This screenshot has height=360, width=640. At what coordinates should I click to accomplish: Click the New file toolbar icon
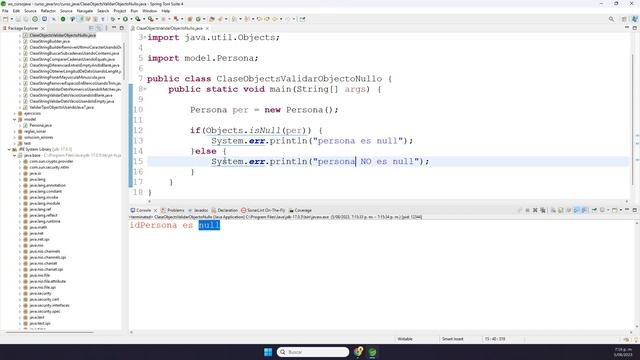[x=5, y=19]
